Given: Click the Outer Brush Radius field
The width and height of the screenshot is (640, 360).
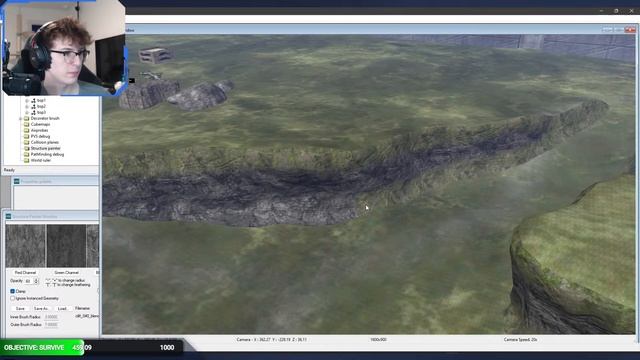Looking at the screenshot, I should click(x=51, y=325).
